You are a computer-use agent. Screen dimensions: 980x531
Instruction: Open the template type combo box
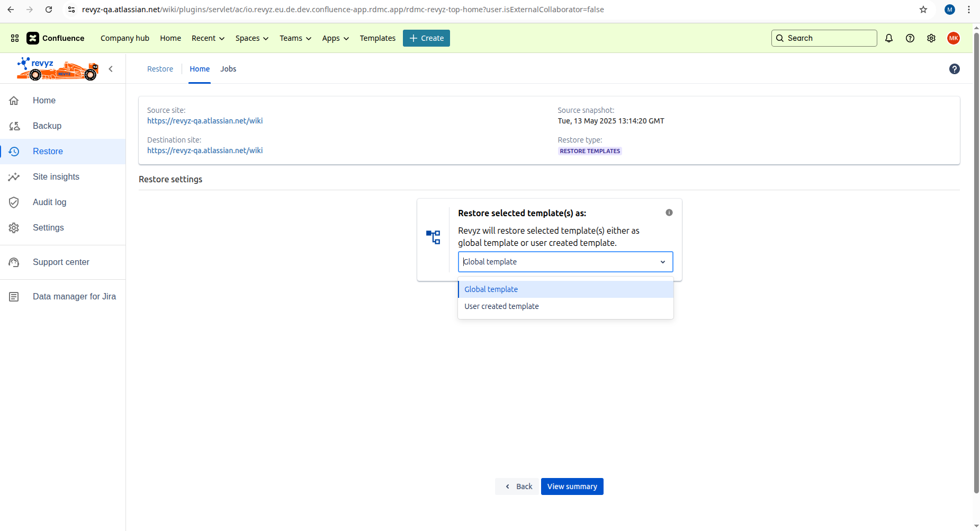565,261
